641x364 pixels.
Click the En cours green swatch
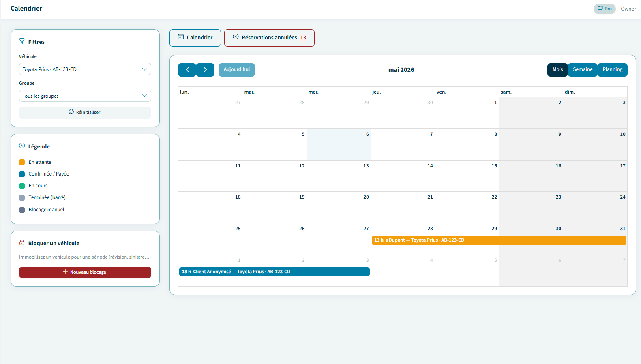coord(22,186)
